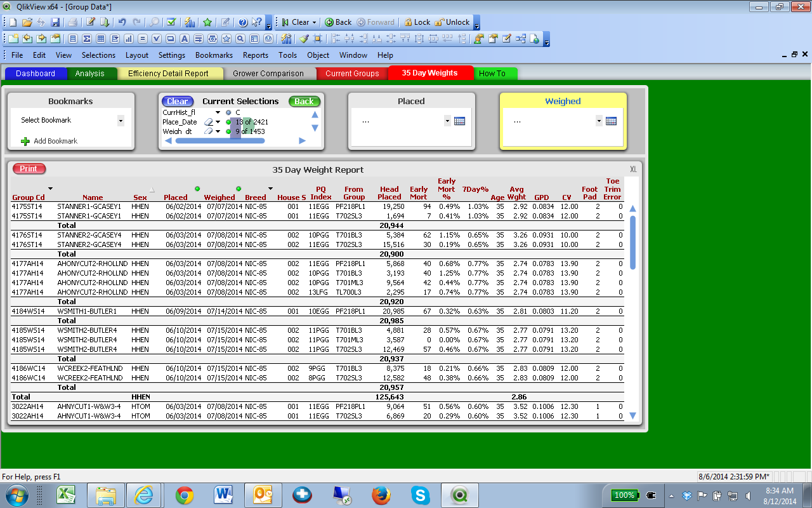The image size is (812, 508).
Task: Expand the Select Bookmark dropdown
Action: [x=121, y=121]
